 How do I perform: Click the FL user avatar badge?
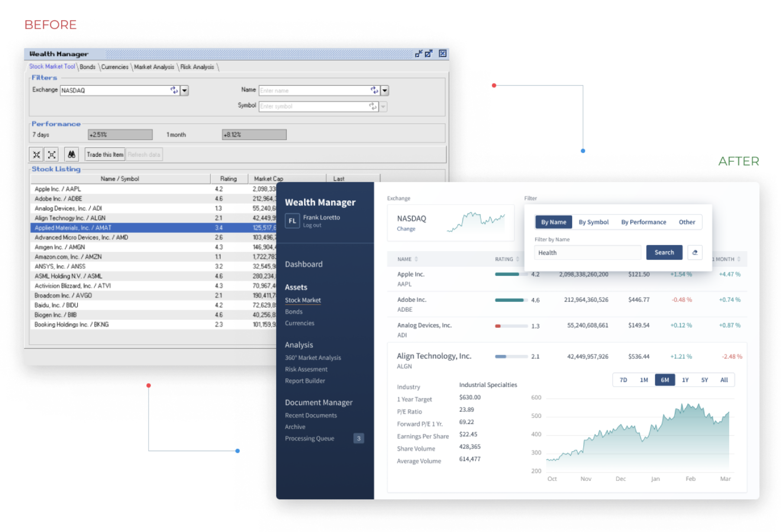292,221
